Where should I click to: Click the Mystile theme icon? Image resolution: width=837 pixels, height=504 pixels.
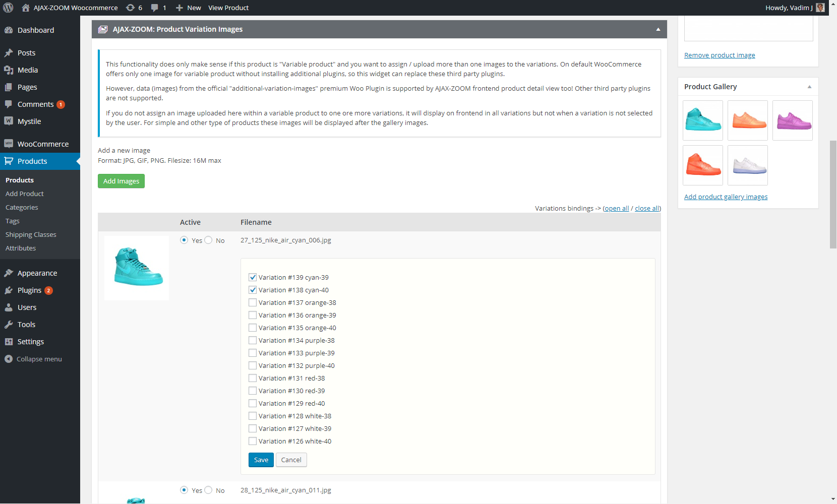coord(9,121)
